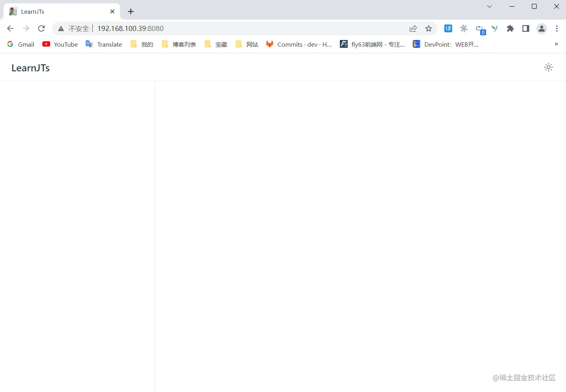The width and height of the screenshot is (566, 392).
Task: Open a new tab with plus button
Action: click(131, 11)
